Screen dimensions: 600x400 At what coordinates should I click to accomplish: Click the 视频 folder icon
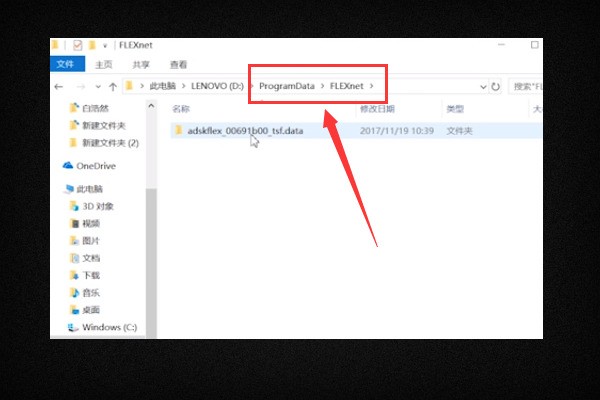pyautogui.click(x=74, y=224)
